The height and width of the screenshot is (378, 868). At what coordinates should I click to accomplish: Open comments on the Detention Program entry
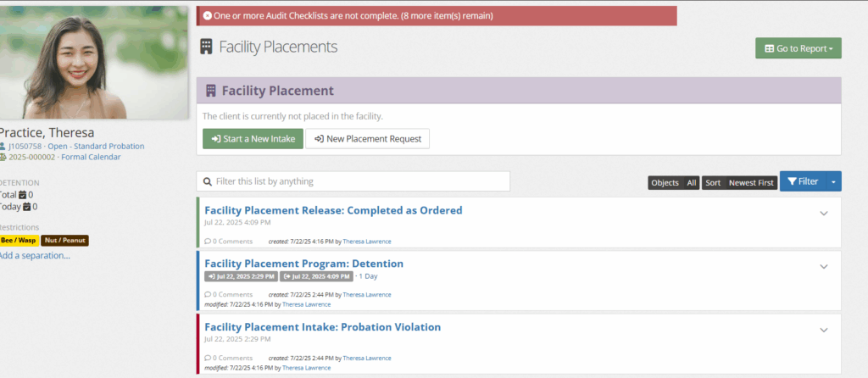coord(229,294)
